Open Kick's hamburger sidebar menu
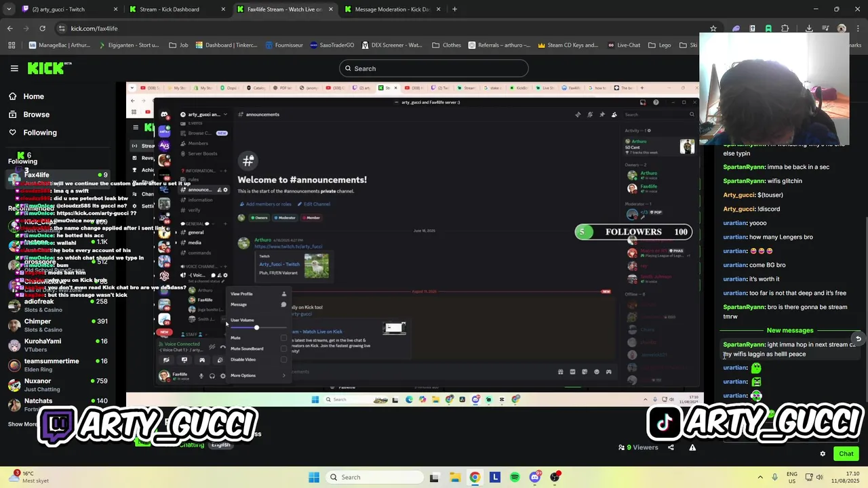Screen dimensions: 868x488 tap(14, 68)
